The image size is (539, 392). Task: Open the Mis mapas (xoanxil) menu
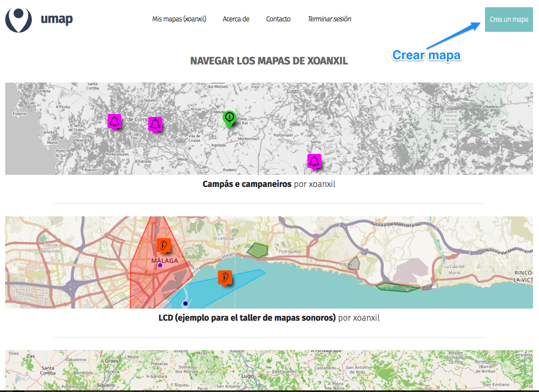(179, 19)
